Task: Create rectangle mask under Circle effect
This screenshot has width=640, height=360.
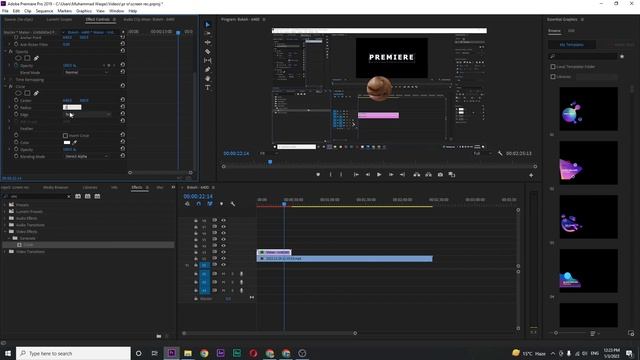Action: pyautogui.click(x=27, y=93)
